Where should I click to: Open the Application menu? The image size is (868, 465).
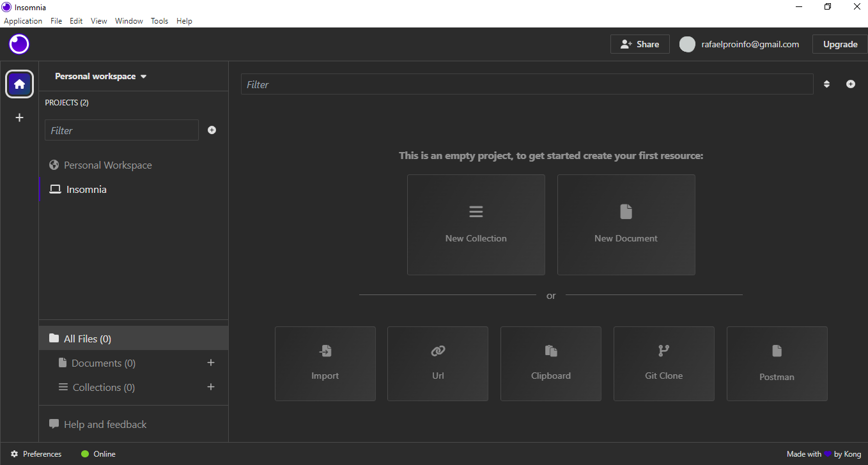(x=23, y=21)
